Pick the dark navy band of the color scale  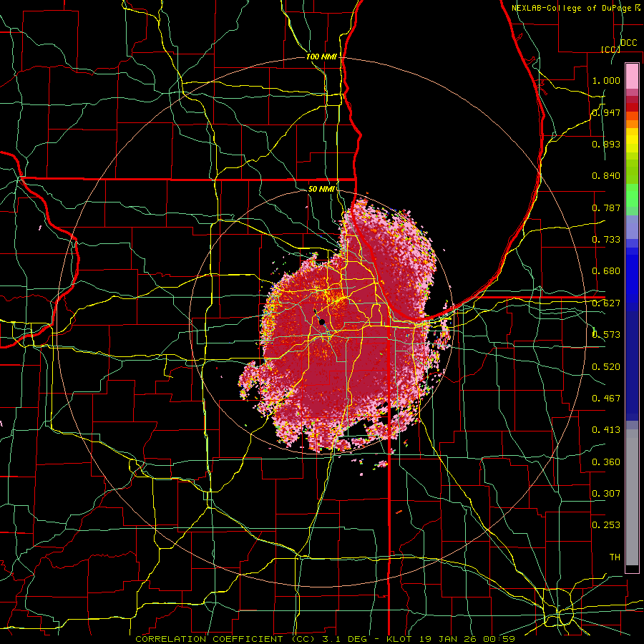632,366
